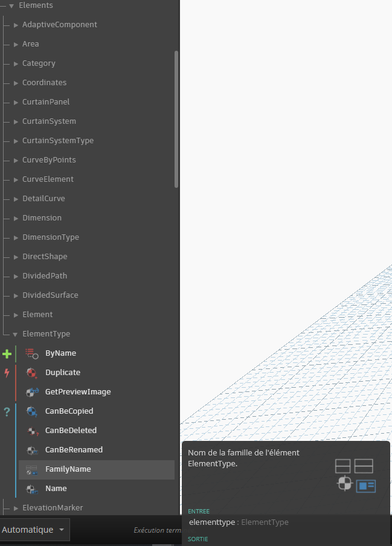
Task: Click the CanBeRenamed node icon
Action: tap(32, 450)
